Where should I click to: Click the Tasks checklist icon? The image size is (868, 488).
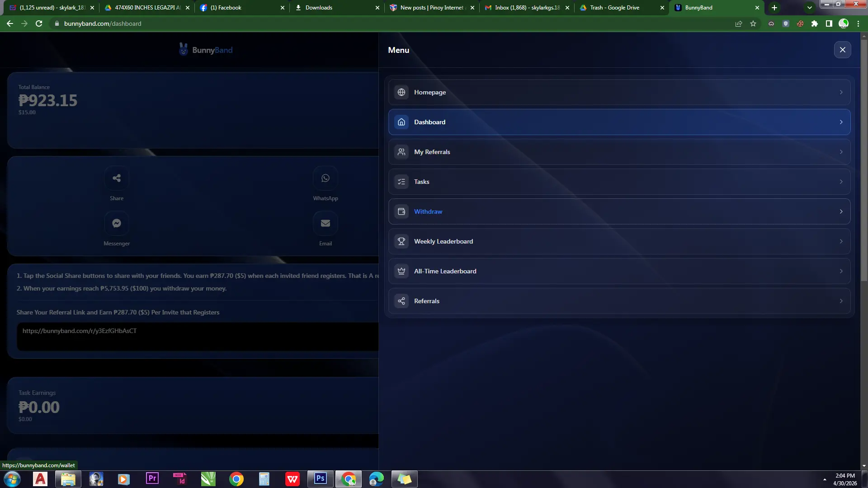(x=401, y=182)
